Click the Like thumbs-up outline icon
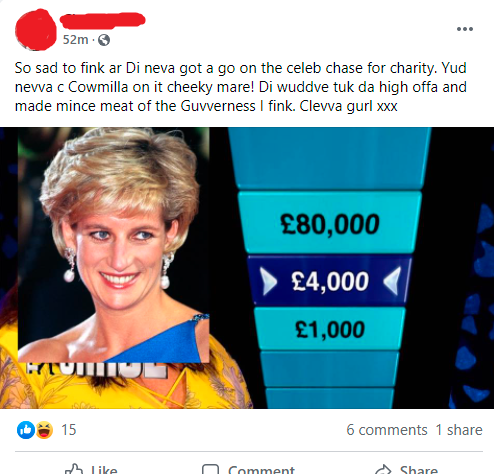This screenshot has width=494, height=474. pyautogui.click(x=74, y=469)
